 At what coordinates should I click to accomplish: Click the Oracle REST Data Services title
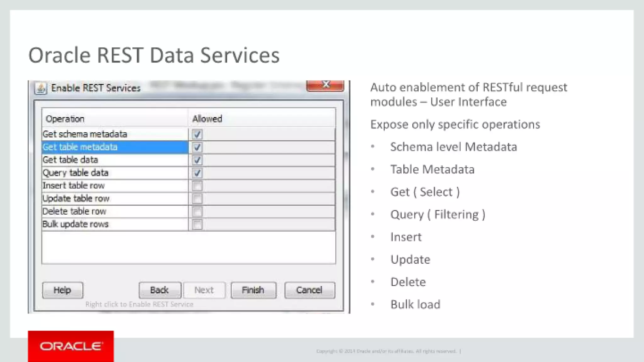154,56
